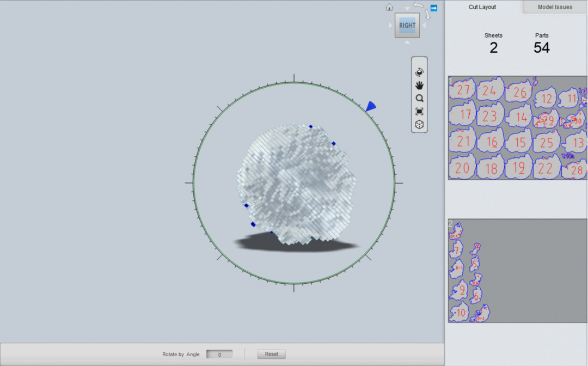Switch to the Cut Layout tab

pos(482,7)
